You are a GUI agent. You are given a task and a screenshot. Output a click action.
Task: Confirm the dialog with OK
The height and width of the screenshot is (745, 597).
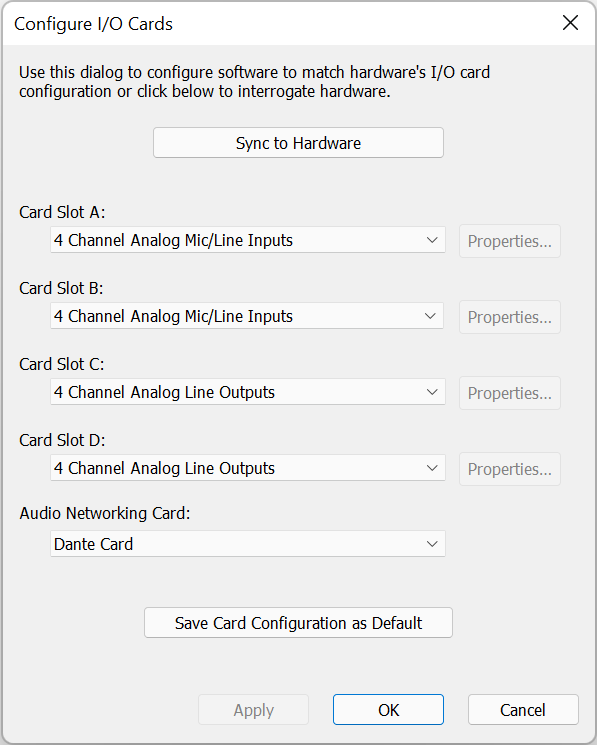[x=389, y=710]
